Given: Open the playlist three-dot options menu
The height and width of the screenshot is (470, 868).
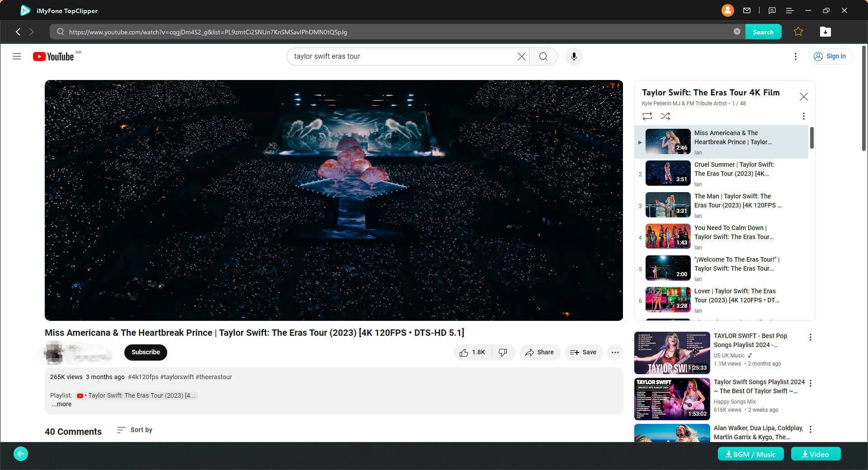Looking at the screenshot, I should tap(804, 116).
